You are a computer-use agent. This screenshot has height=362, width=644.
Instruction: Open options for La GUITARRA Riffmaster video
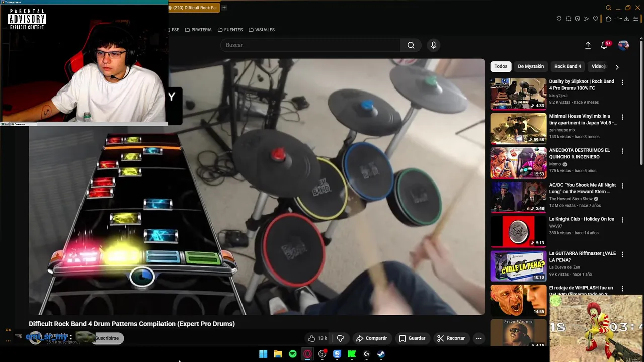pos(622,254)
